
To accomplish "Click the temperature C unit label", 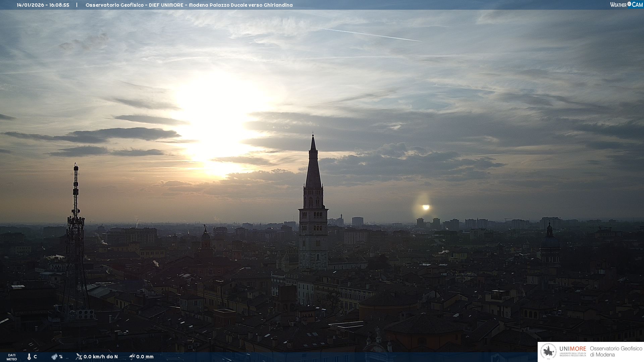I will pyautogui.click(x=35, y=357).
